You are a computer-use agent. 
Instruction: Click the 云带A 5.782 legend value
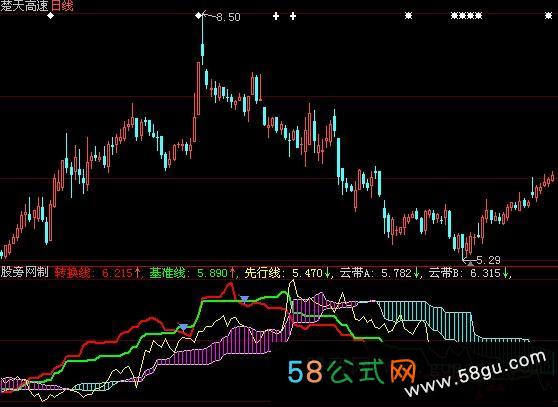(380, 273)
